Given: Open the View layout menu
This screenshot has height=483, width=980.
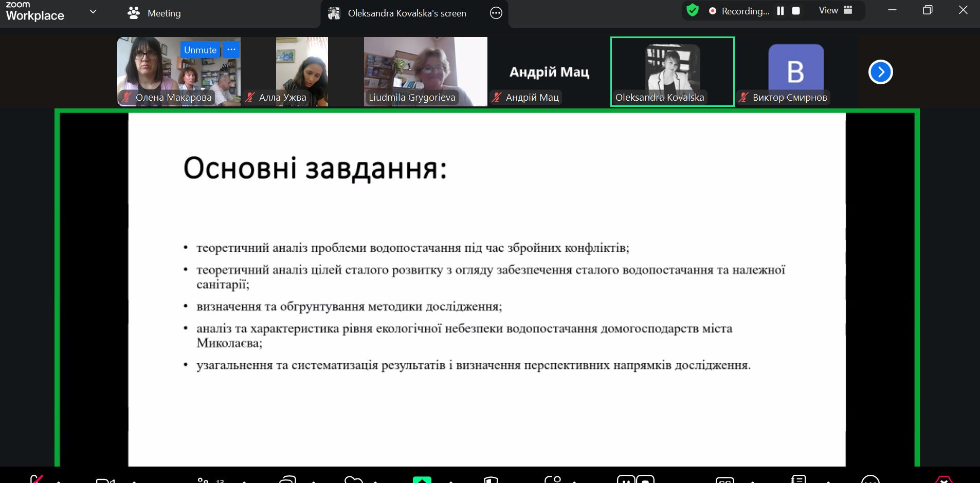Looking at the screenshot, I should 836,10.
